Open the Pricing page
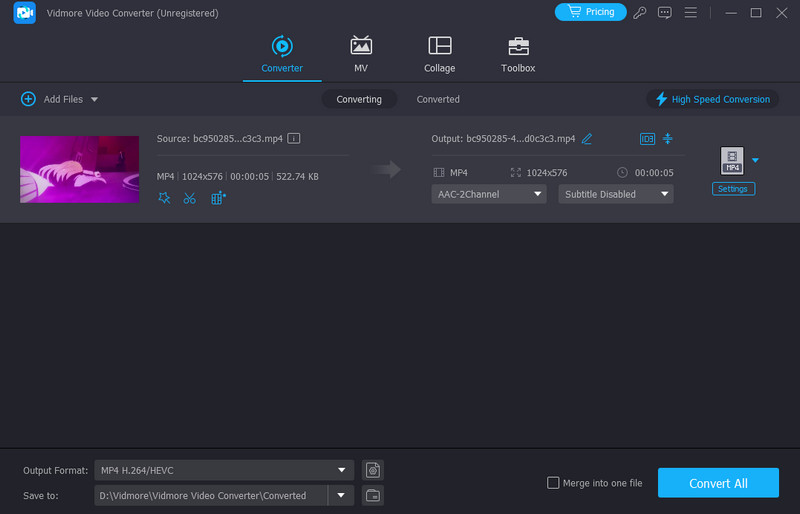The image size is (800, 514). (x=590, y=12)
